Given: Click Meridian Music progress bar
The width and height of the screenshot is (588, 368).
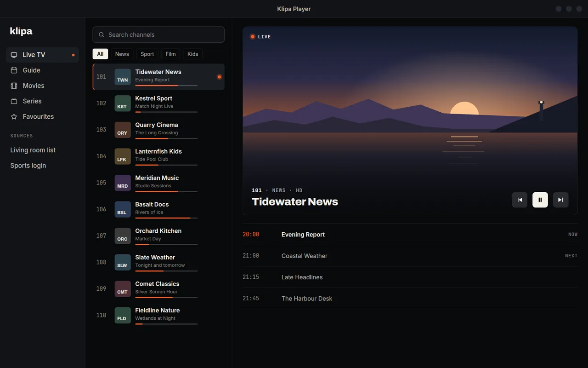Looking at the screenshot, I should (x=166, y=191).
